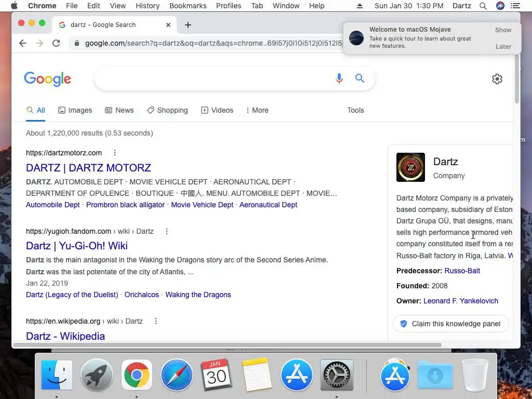The height and width of the screenshot is (399, 532).
Task: Switch to the Images tab
Action: (x=75, y=110)
